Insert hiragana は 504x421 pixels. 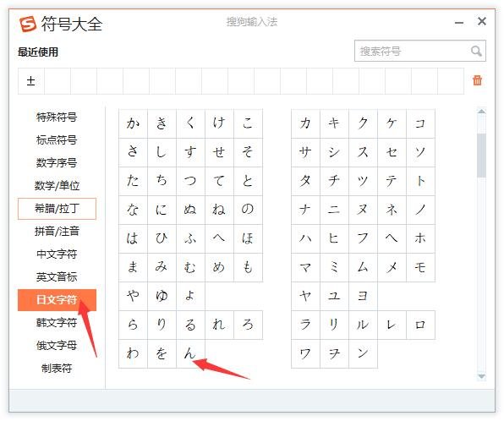133,238
